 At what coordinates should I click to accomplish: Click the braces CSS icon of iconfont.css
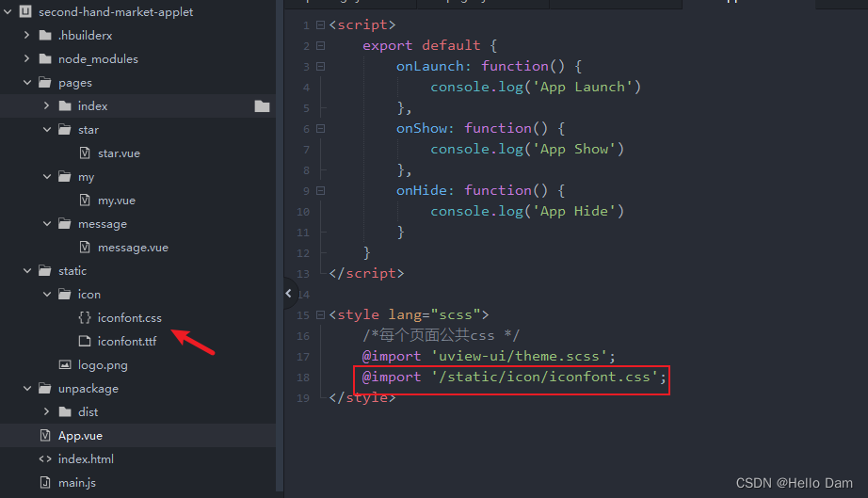pos(84,317)
